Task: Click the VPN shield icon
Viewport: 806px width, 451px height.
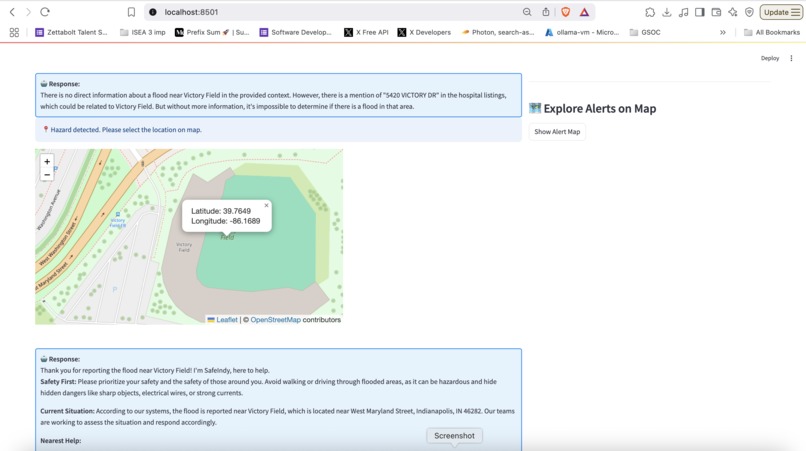Action: [x=749, y=12]
